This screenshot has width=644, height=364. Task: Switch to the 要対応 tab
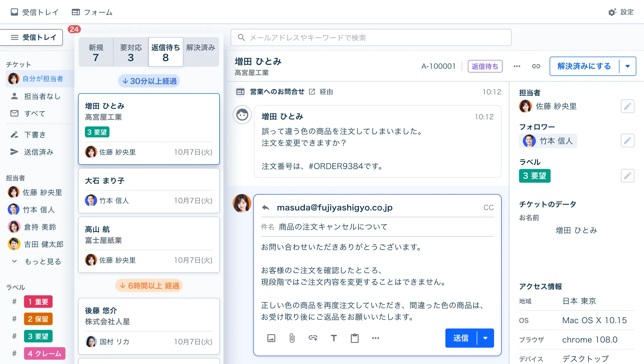pyautogui.click(x=131, y=52)
